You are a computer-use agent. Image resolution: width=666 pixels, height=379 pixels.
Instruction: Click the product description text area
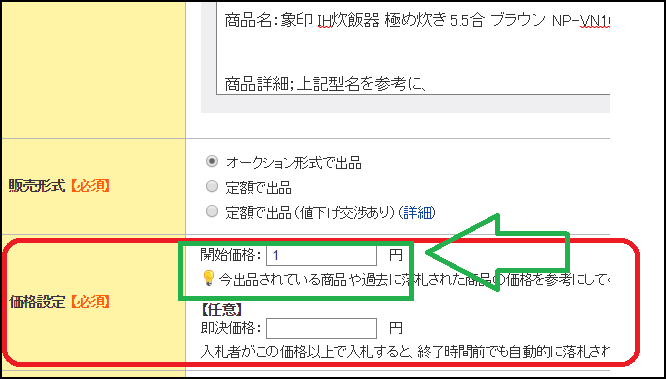[x=413, y=49]
